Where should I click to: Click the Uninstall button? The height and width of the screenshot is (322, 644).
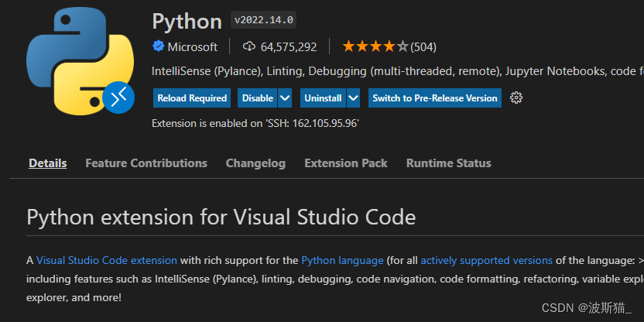point(323,98)
